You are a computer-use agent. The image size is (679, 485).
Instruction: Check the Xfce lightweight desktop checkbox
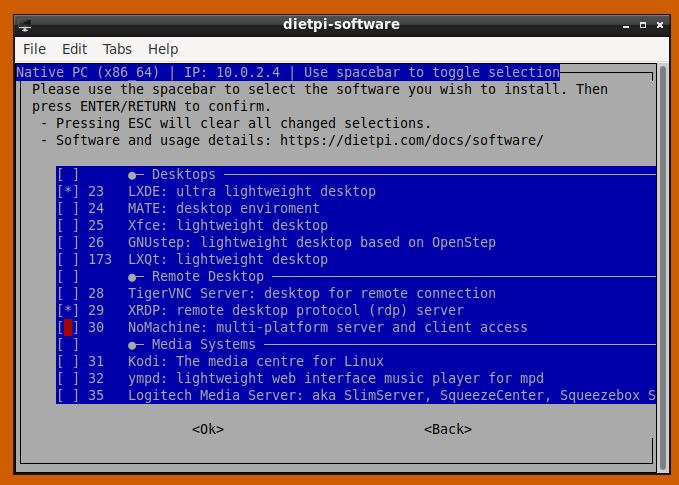coord(68,225)
